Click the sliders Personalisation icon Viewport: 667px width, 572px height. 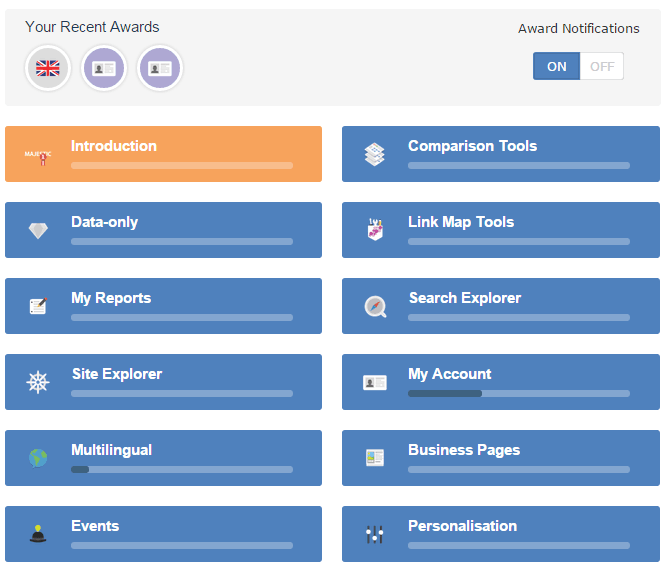tap(375, 534)
